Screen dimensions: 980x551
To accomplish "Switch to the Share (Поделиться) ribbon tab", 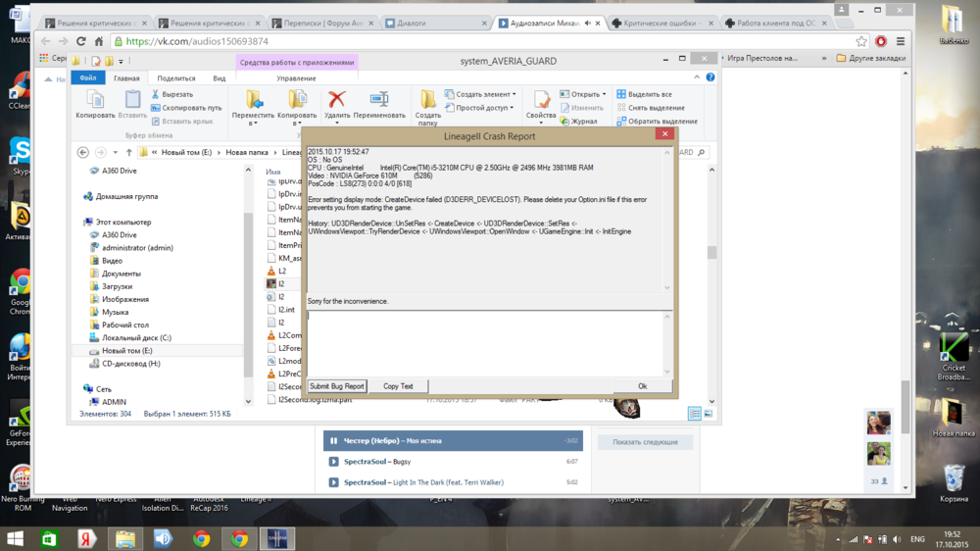I will pyautogui.click(x=176, y=78).
